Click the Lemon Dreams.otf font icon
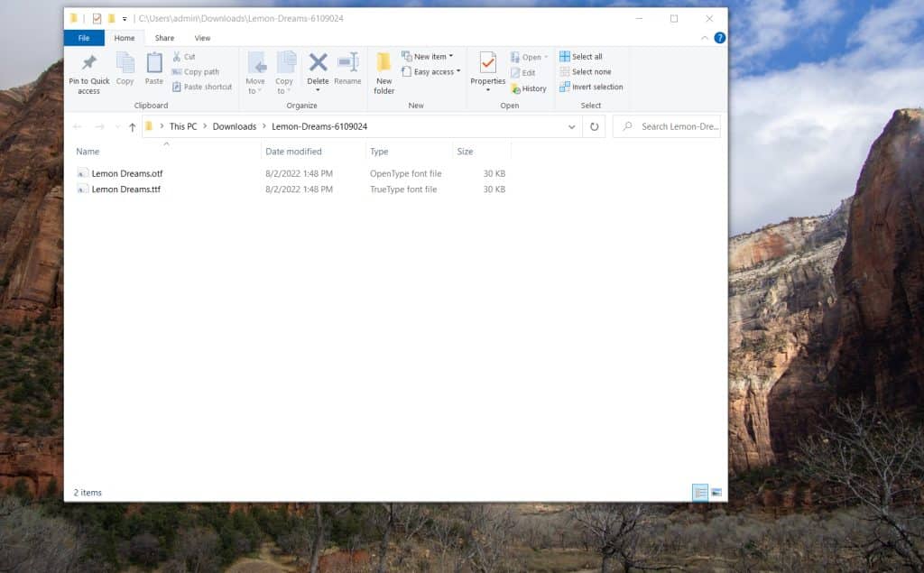 [x=82, y=172]
